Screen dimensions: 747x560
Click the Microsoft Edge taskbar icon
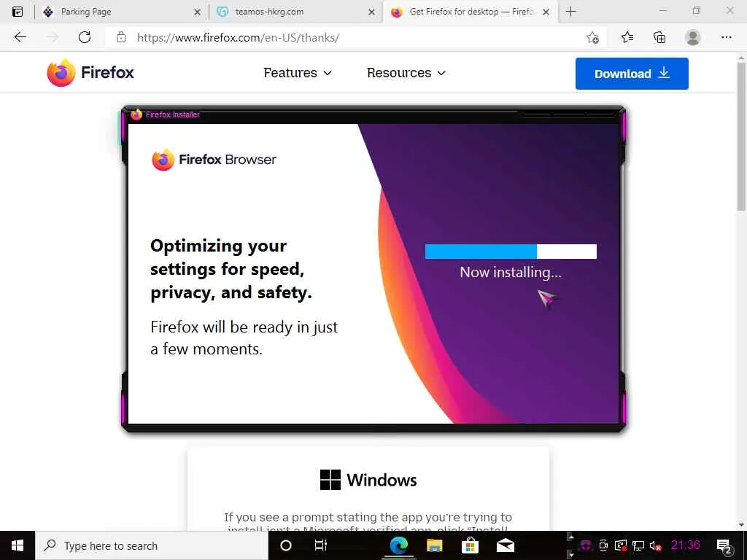tap(399, 545)
